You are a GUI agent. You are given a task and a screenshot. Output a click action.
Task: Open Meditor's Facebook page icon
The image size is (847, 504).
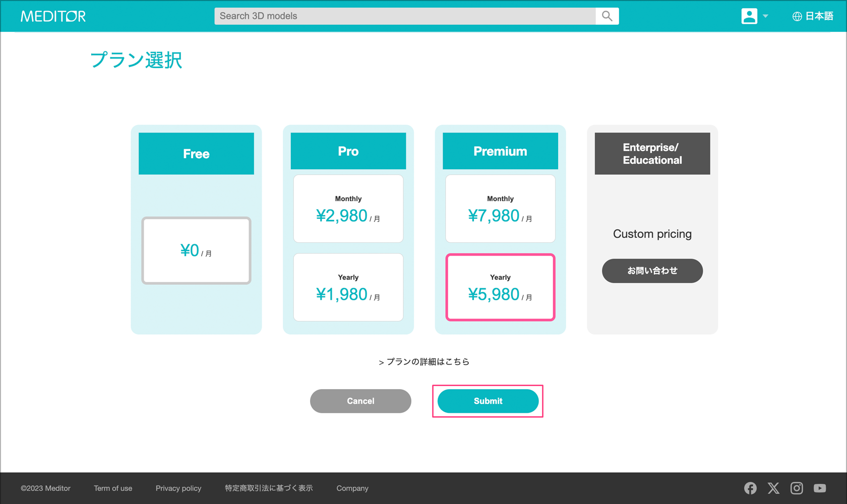750,488
